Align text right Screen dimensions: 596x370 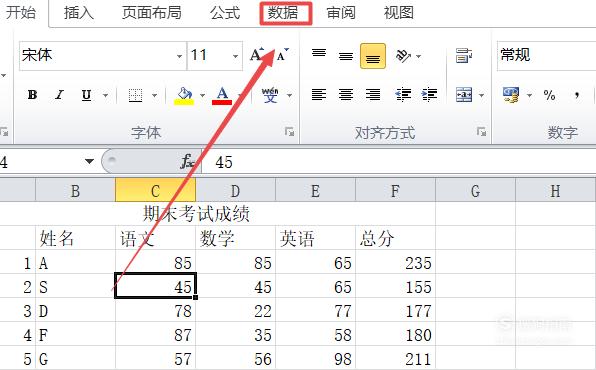click(373, 94)
